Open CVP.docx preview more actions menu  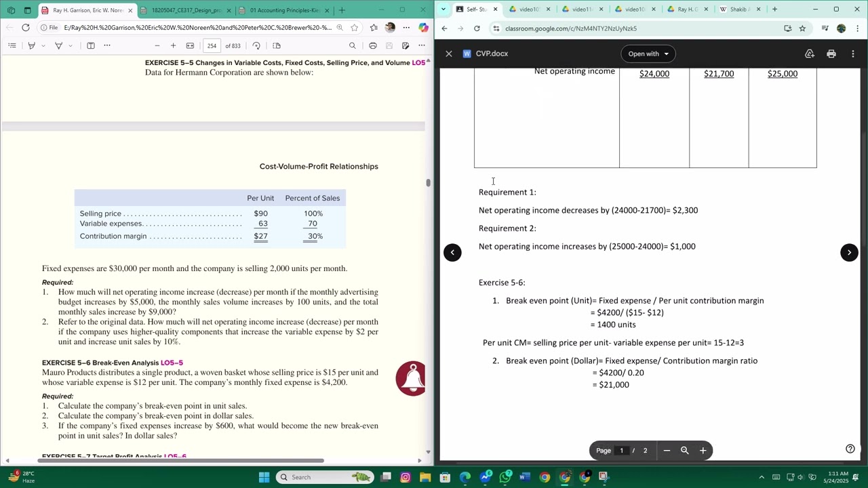(852, 54)
